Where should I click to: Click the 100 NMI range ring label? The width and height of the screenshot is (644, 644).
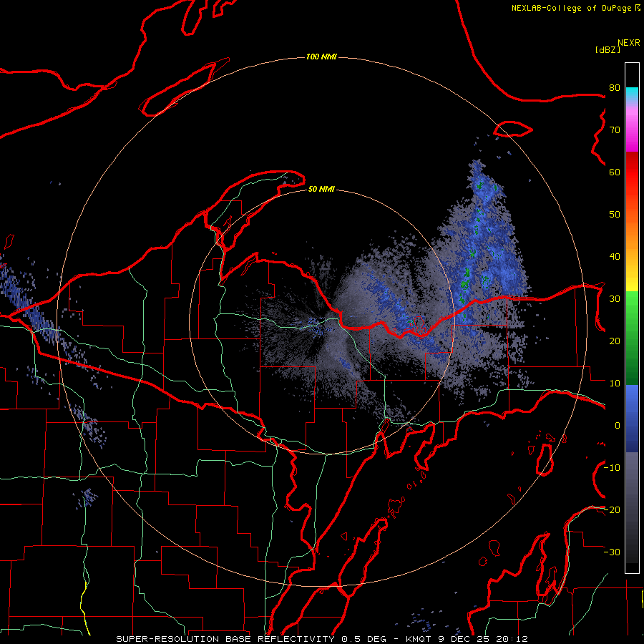click(x=321, y=57)
